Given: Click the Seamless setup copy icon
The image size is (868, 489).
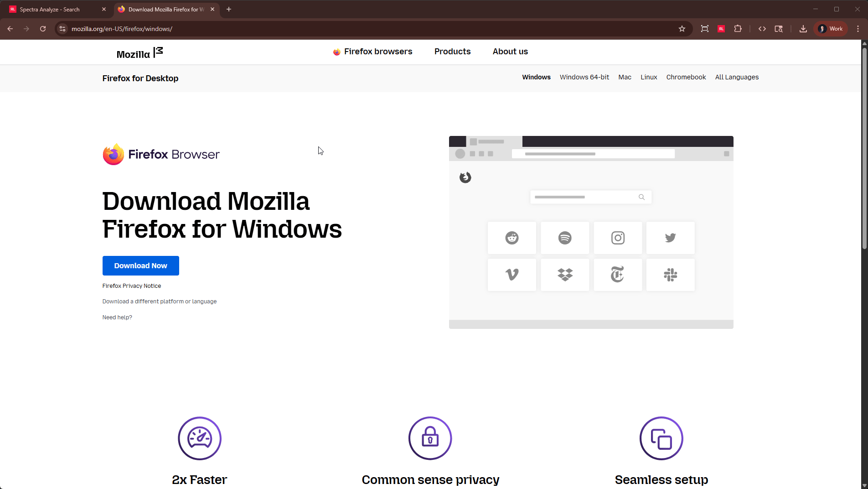Looking at the screenshot, I should [x=661, y=438].
